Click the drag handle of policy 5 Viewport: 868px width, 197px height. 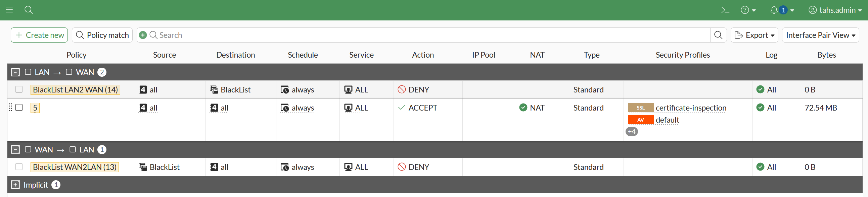(10, 107)
